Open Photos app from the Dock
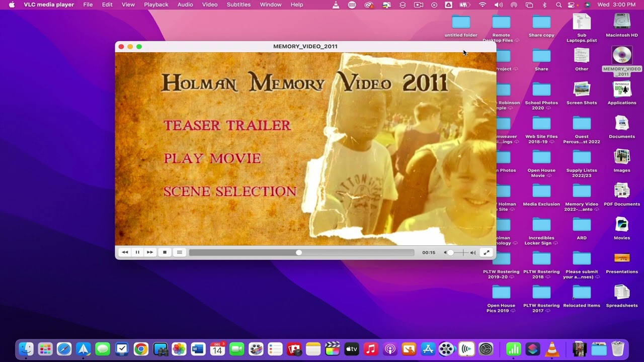Viewport: 644px width, 362px height. (x=179, y=348)
